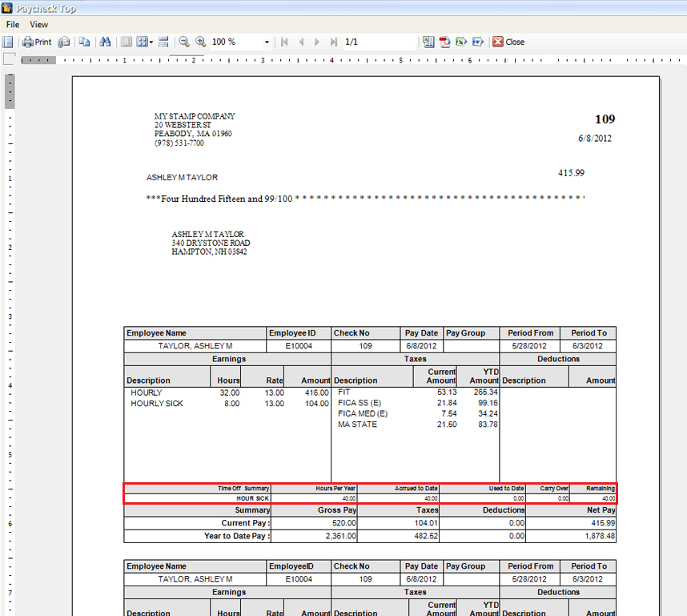The width and height of the screenshot is (687, 616).
Task: Jump to the last page navigation arrow
Action: coord(334,42)
